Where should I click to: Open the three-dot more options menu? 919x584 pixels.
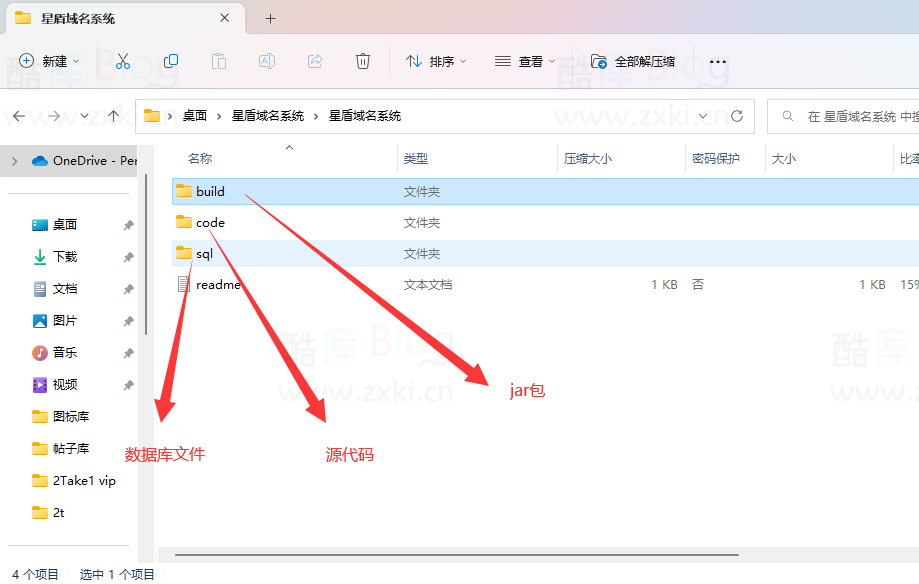(x=718, y=61)
